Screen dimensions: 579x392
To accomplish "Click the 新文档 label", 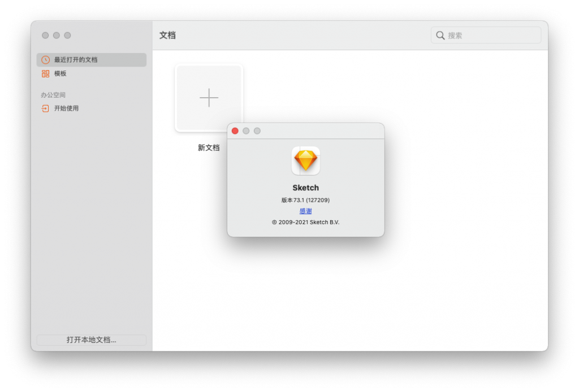I will click(x=209, y=148).
